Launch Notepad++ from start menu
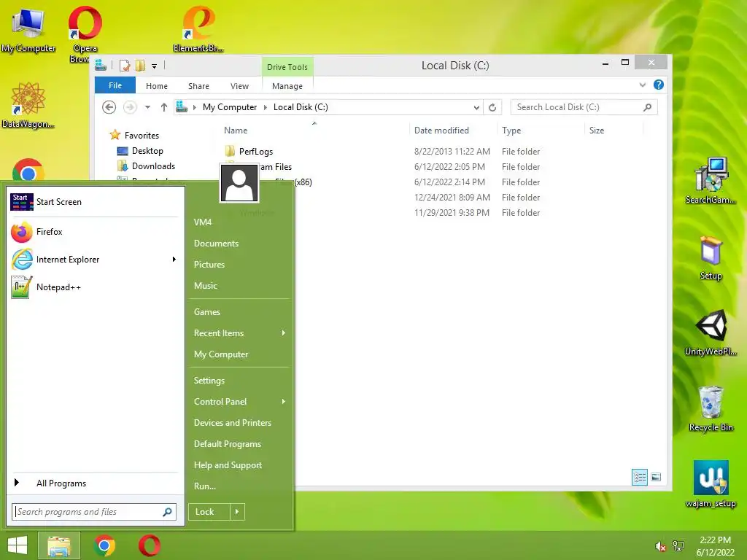This screenshot has height=560, width=747. (94, 287)
